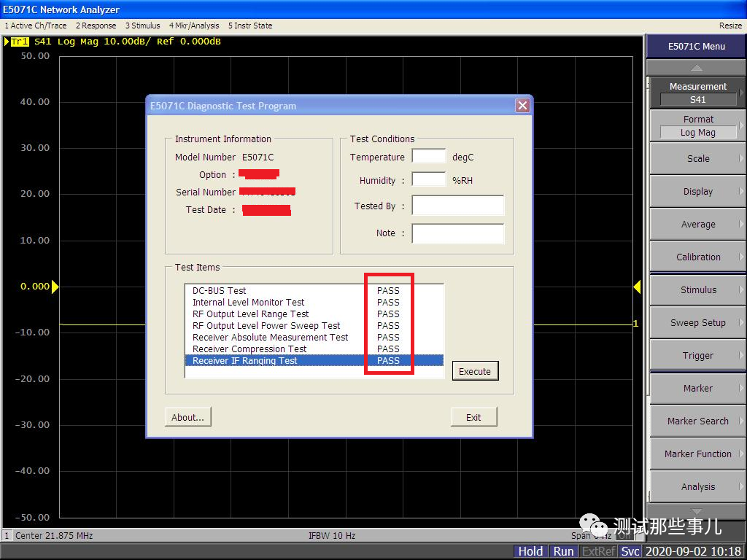Open the Sweep Setup softkey menu
The image size is (747, 560).
(x=697, y=323)
